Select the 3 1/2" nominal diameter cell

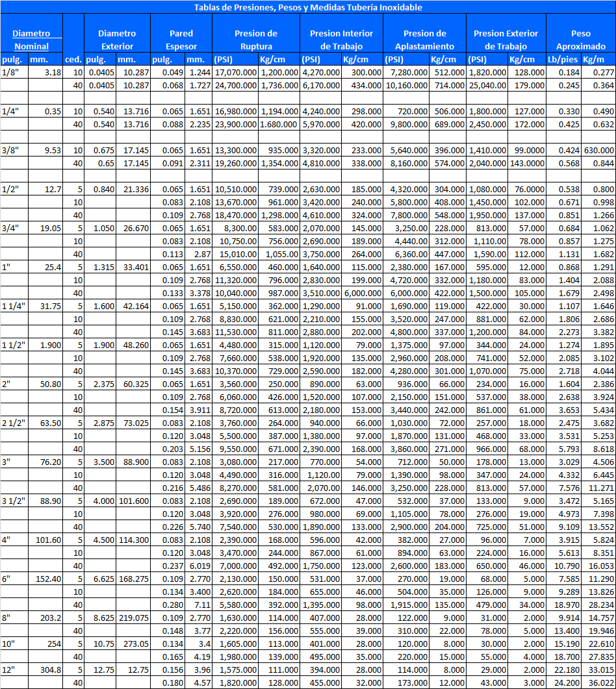tap(13, 501)
